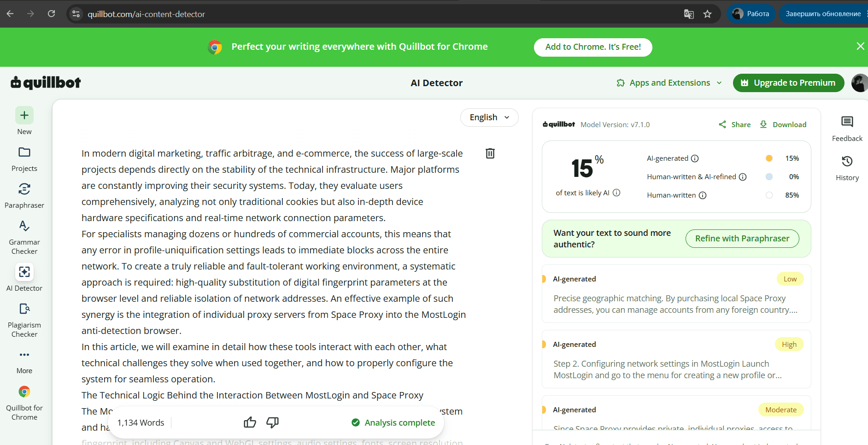Show More tools in sidebar
Viewport: 868px width, 445px height.
[x=24, y=363]
